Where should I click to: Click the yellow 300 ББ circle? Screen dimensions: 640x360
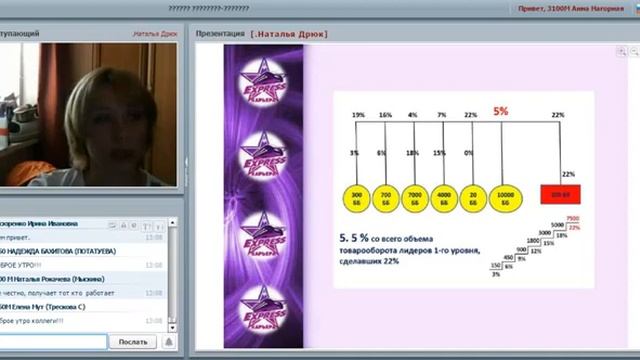point(356,199)
